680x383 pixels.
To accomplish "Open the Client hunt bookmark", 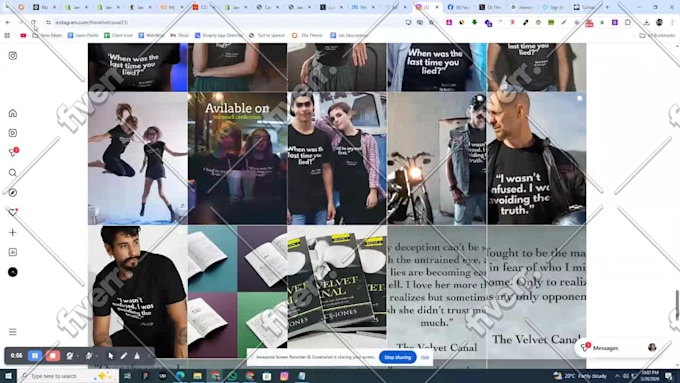I will tap(118, 35).
